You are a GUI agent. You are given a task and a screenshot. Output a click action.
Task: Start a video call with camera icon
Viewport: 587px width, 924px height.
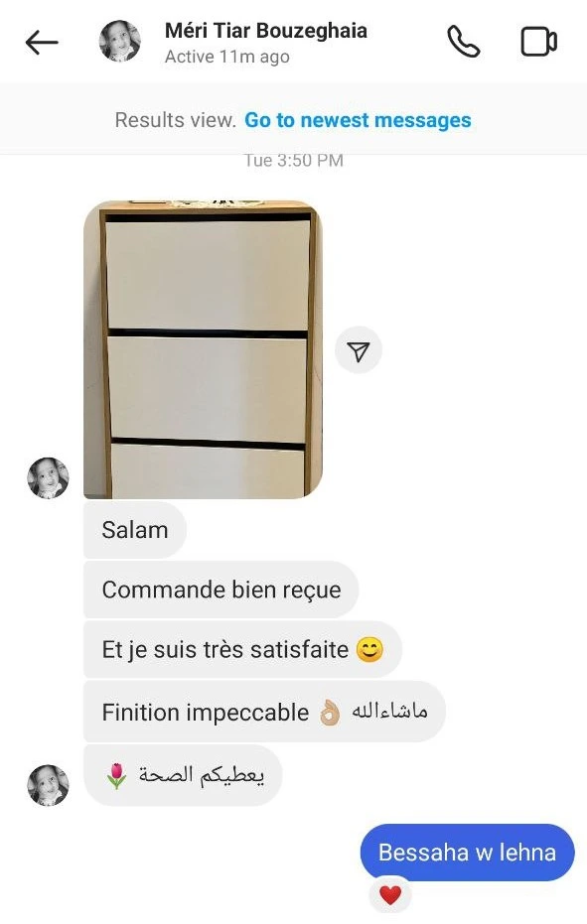point(538,42)
